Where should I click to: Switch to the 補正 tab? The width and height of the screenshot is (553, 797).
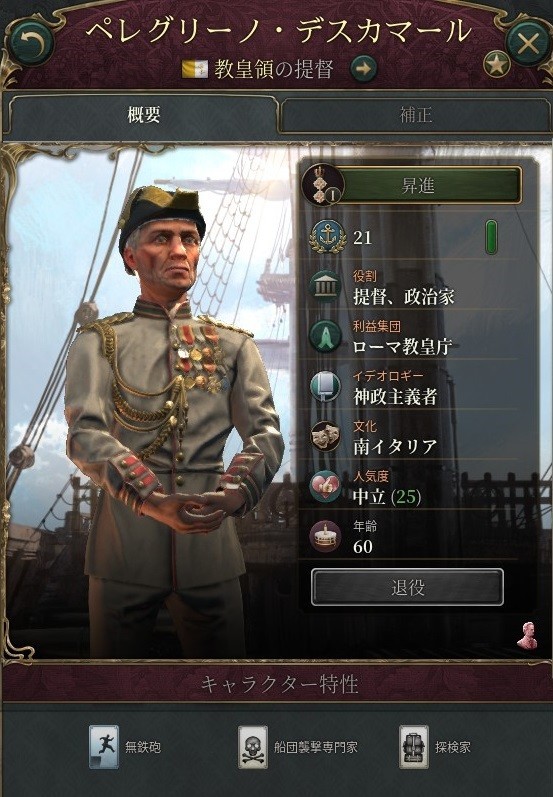click(x=415, y=115)
